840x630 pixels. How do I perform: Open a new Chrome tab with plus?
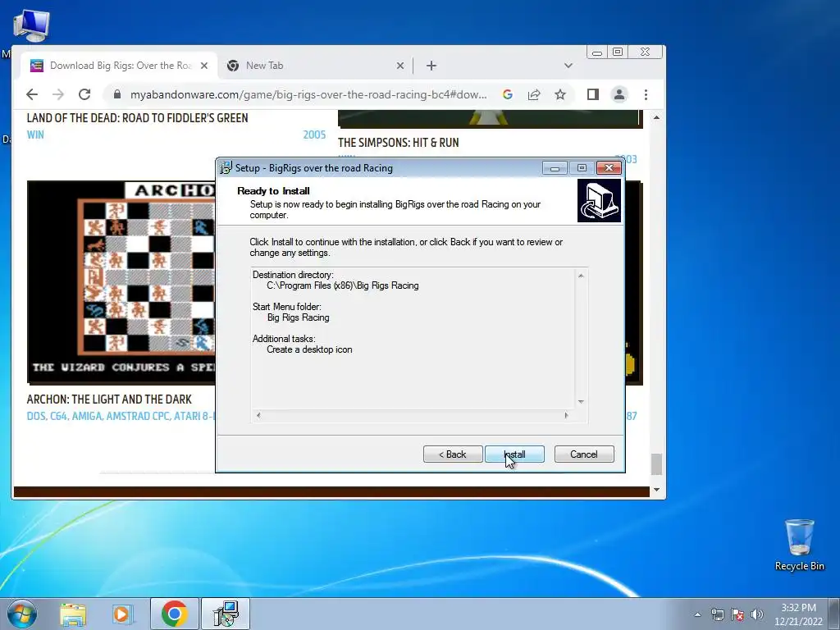tap(431, 66)
